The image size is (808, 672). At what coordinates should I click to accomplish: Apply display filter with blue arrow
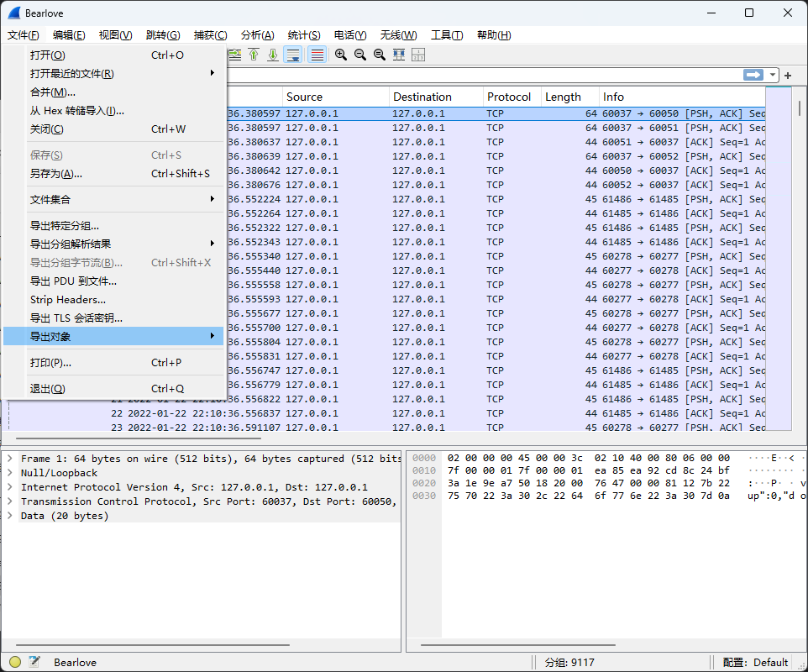coord(753,76)
